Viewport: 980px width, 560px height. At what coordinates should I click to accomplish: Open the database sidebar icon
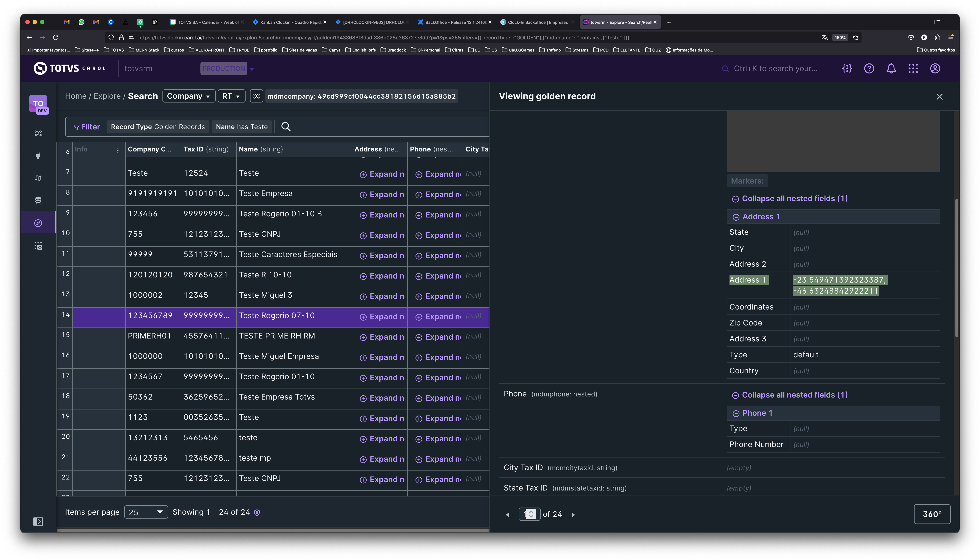pos(38,200)
